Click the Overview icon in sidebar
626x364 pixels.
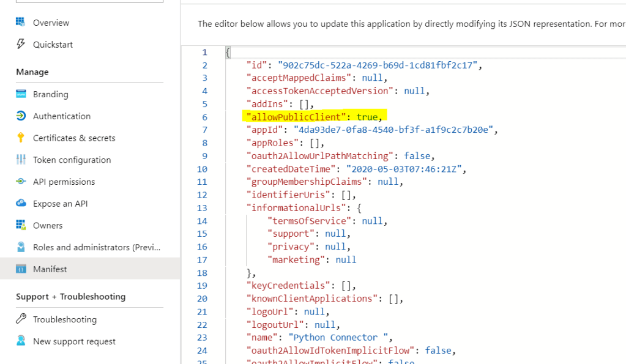pos(21,23)
